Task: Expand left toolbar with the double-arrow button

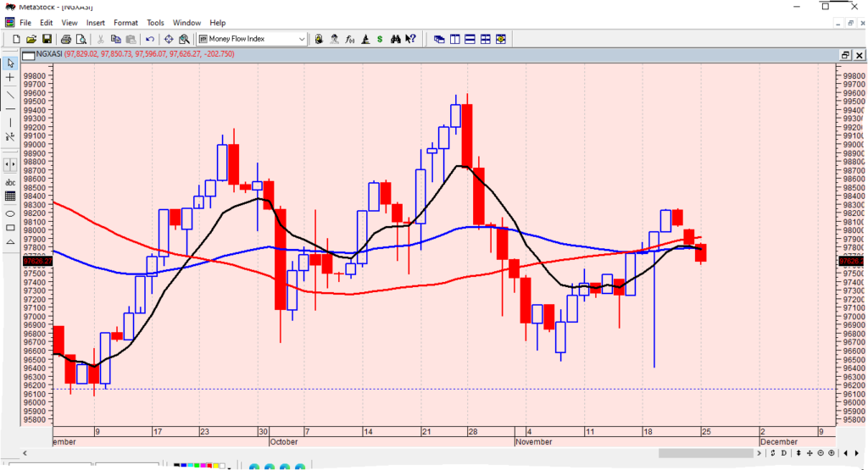Action: [10, 164]
